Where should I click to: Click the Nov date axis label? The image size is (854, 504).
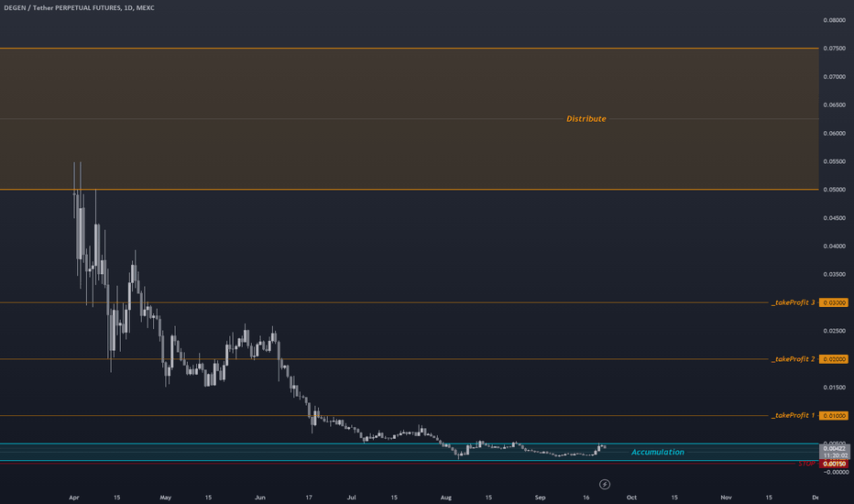pos(726,498)
